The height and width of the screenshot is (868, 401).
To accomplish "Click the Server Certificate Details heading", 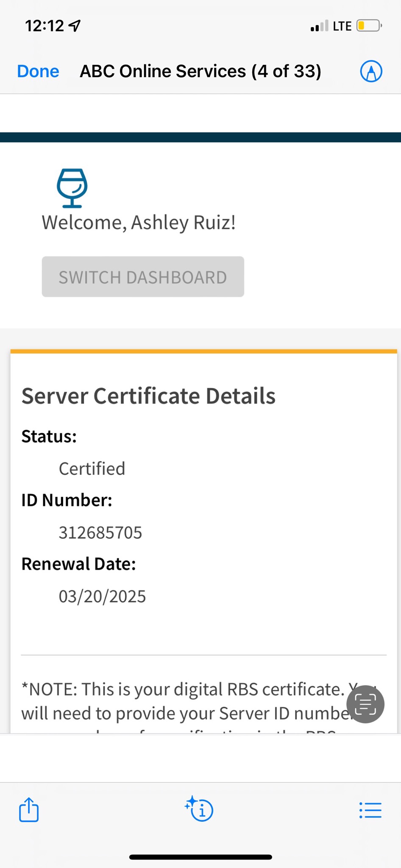I will [148, 396].
